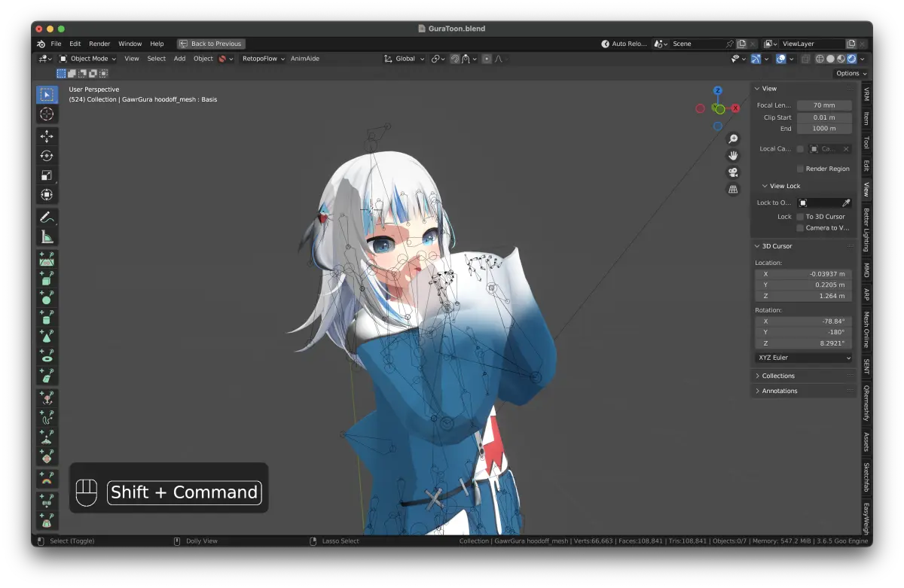The width and height of the screenshot is (904, 588).
Task: Click the Clip Start 0.01 m field
Action: point(824,117)
